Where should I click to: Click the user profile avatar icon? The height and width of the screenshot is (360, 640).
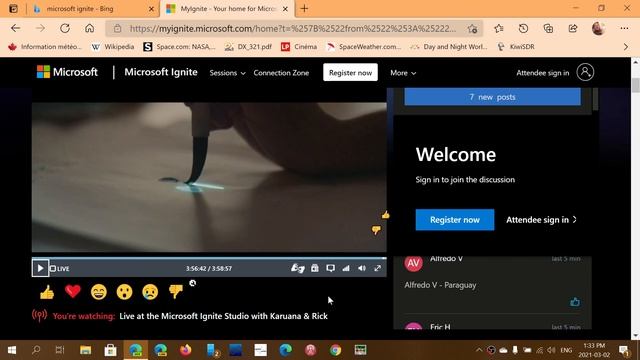[585, 72]
